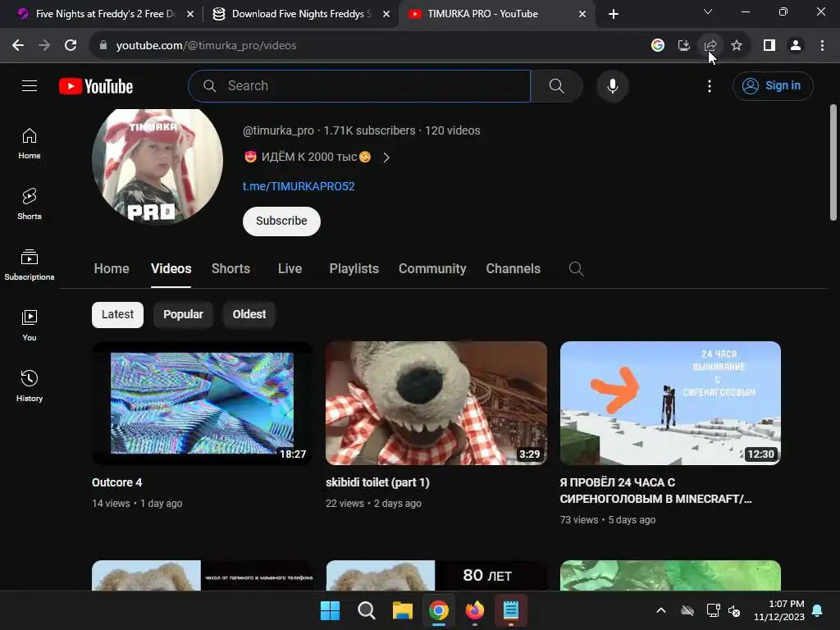Open the channel Home tab

(112, 269)
